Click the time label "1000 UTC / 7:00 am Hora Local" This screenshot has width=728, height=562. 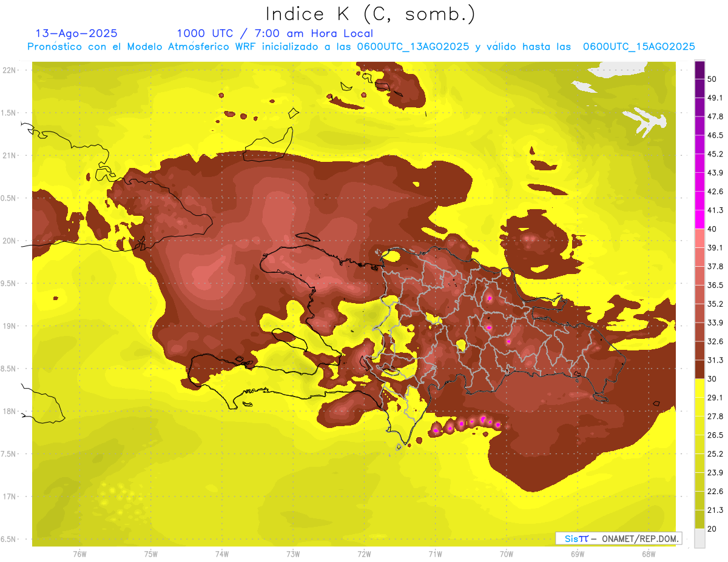coord(275,33)
